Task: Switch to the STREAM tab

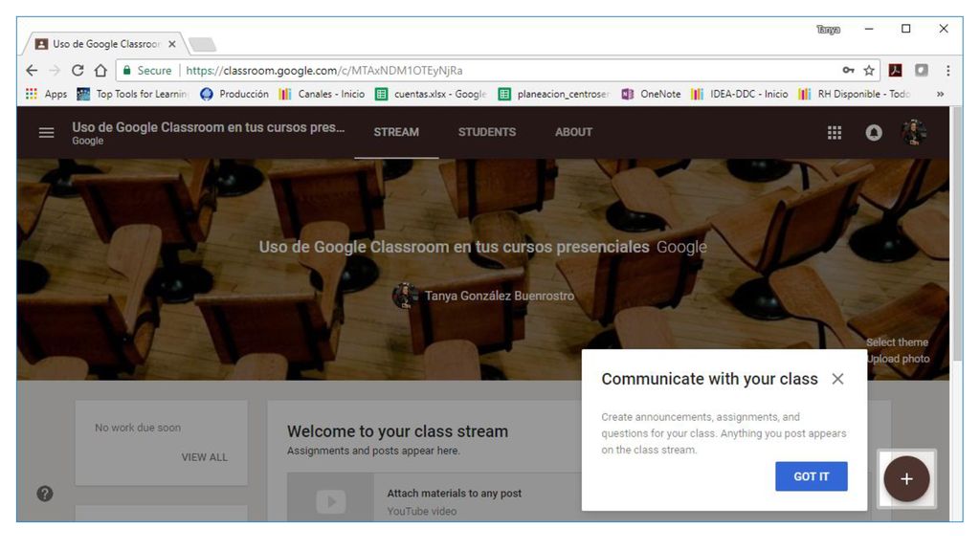Action: coord(396,132)
